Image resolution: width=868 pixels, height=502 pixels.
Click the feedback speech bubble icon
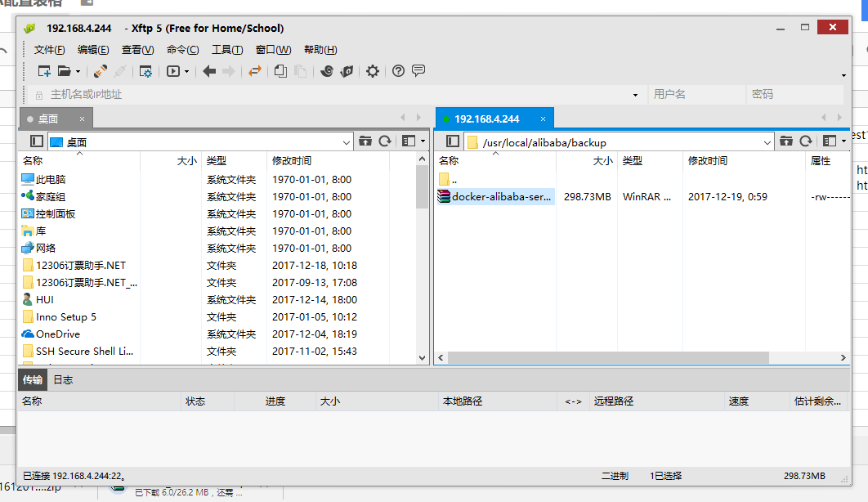[418, 71]
